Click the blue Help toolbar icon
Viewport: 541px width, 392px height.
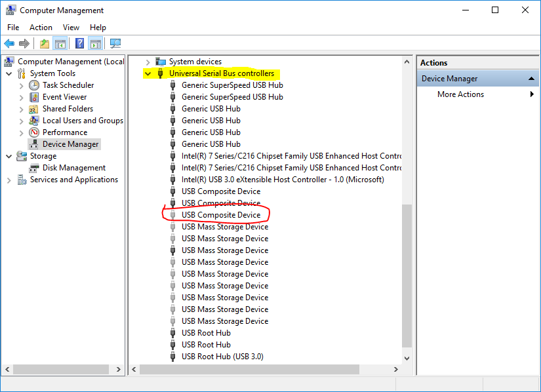click(79, 44)
